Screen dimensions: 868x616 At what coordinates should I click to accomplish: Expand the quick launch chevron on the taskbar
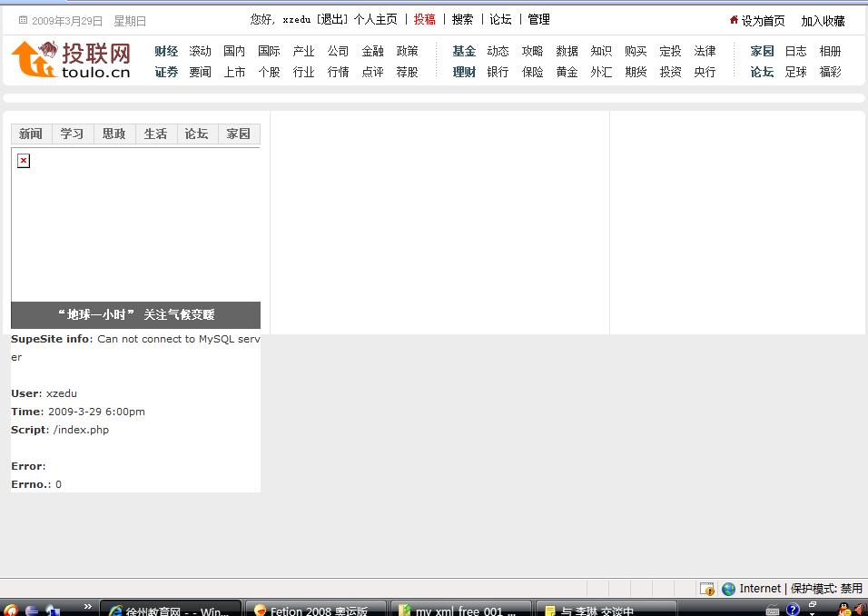(x=87, y=607)
